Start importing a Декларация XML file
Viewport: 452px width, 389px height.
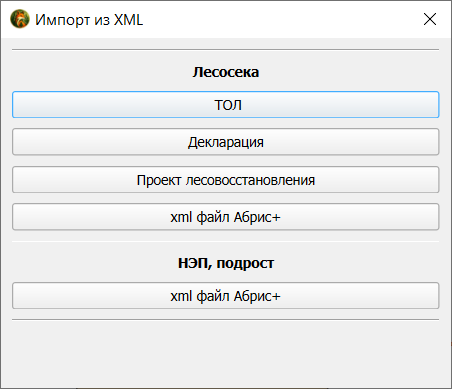[226, 142]
